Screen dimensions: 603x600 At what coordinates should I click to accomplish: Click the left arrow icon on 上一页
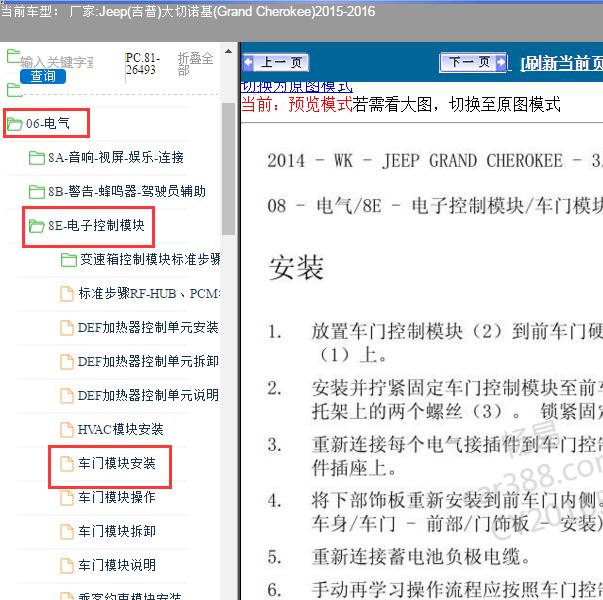[248, 62]
